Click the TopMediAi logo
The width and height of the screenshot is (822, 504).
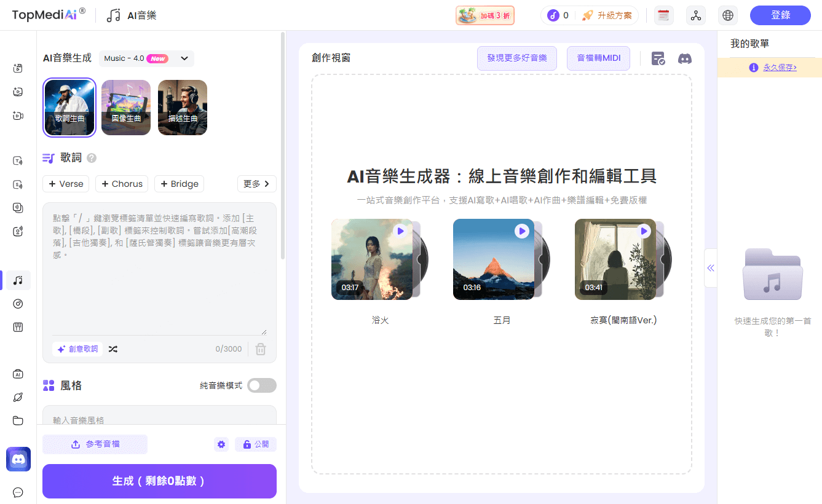coord(49,15)
